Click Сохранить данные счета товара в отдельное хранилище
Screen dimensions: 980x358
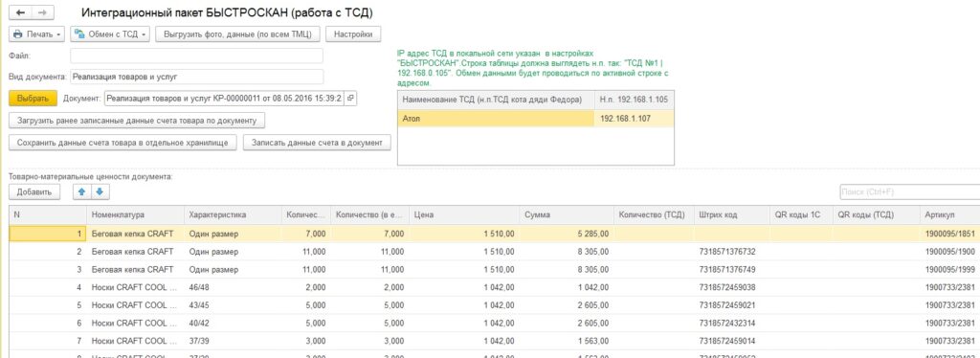123,143
